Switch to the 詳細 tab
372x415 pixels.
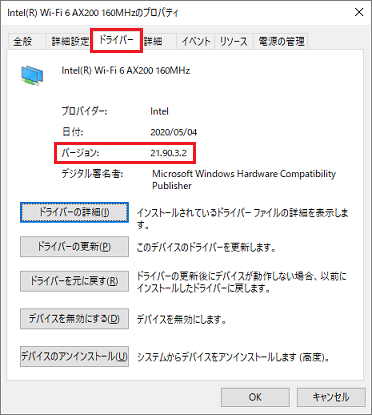(x=159, y=42)
